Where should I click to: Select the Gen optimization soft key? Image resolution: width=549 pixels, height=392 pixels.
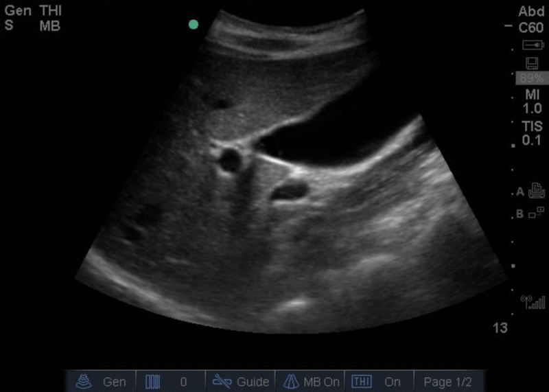click(100, 381)
